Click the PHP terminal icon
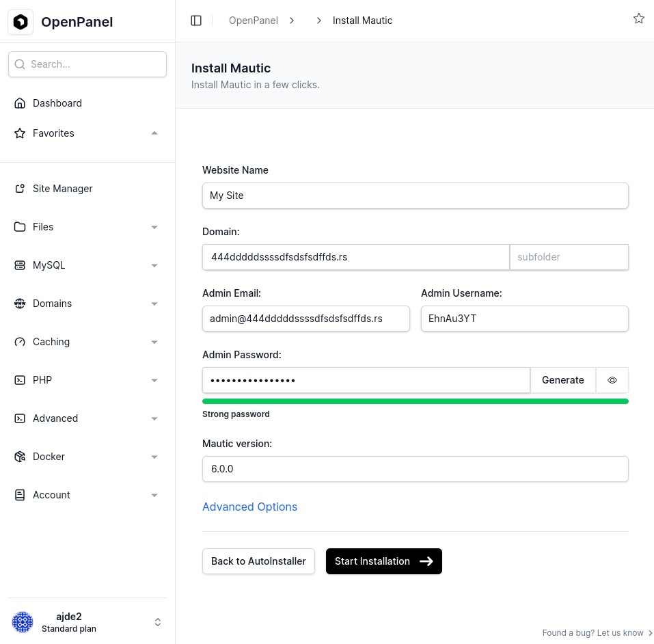Image resolution: width=654 pixels, height=644 pixels. [x=20, y=380]
